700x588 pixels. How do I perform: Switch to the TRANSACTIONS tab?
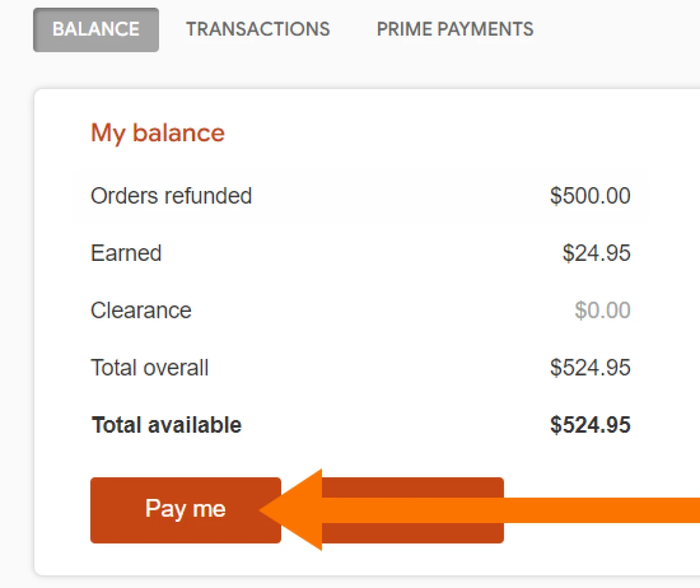coord(258,30)
